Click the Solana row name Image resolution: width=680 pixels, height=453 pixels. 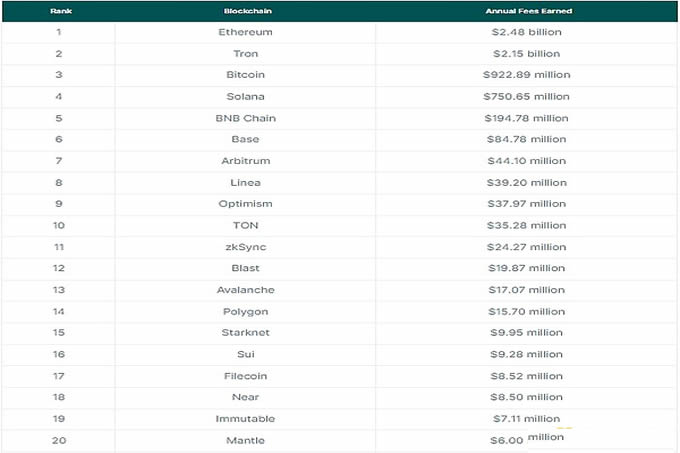245,96
